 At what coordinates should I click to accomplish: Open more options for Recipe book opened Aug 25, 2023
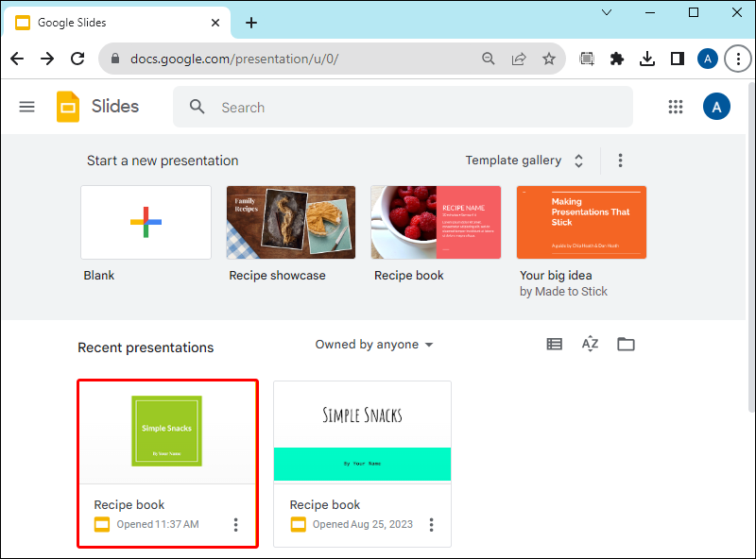432,525
